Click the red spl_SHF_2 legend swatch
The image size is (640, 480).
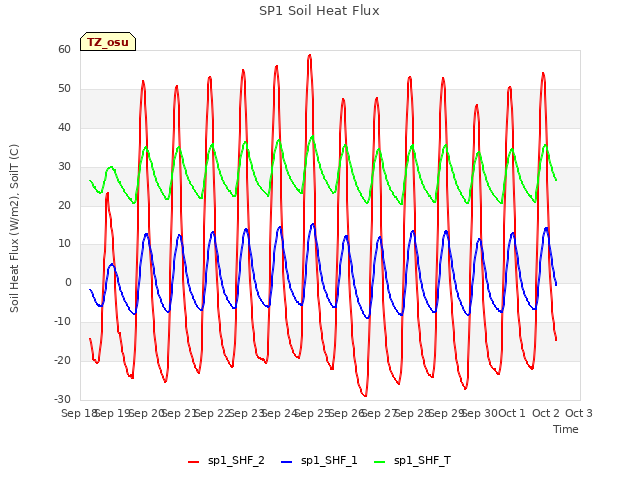point(193,462)
